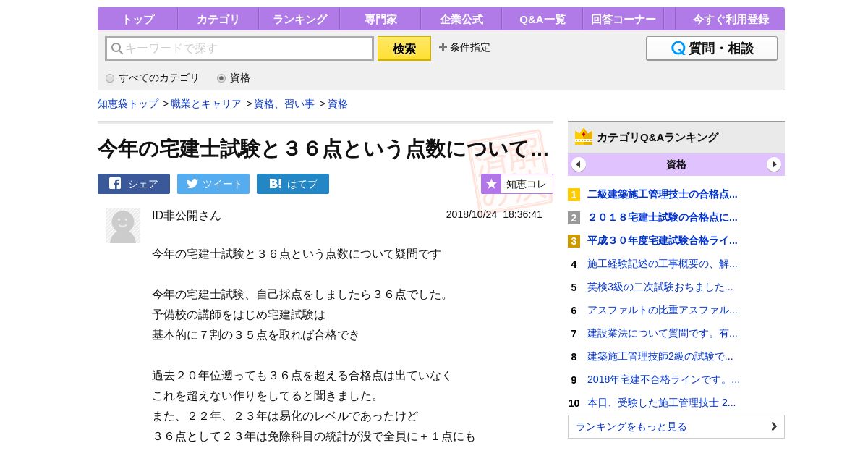The height and width of the screenshot is (456, 868).
Task: Open ranking 7 建設業法について質問です
Action: pos(663,334)
